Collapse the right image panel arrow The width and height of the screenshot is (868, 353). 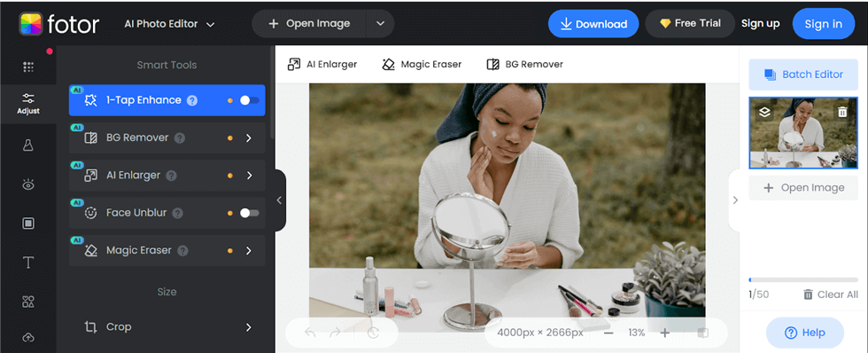tap(735, 200)
